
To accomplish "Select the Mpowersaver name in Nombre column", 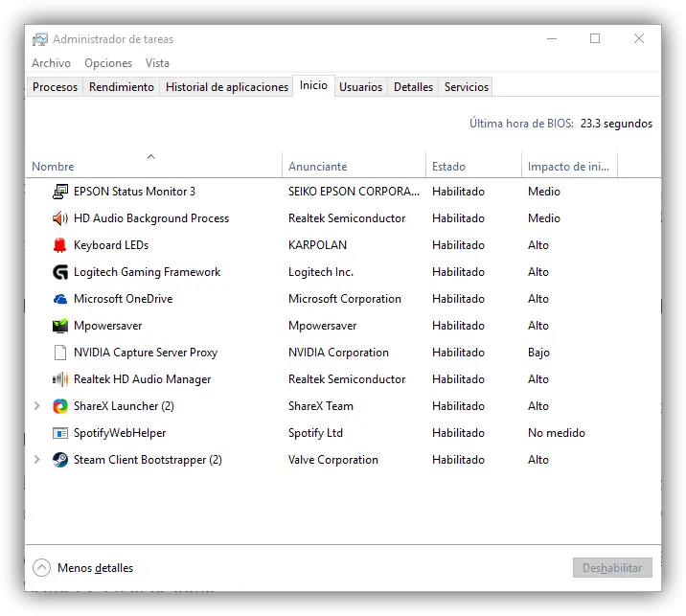I will coord(108,326).
